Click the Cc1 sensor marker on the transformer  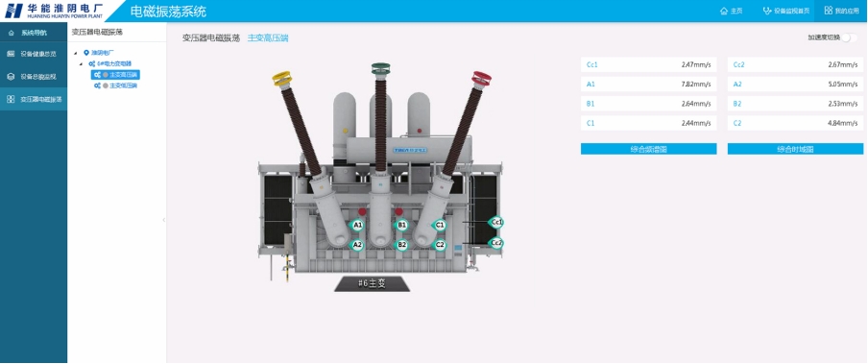(496, 222)
